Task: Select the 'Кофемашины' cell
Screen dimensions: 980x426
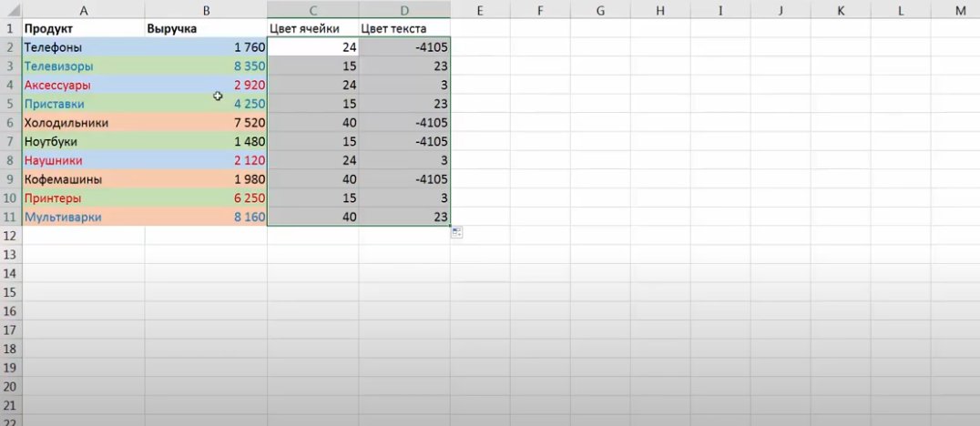Action: pyautogui.click(x=83, y=179)
